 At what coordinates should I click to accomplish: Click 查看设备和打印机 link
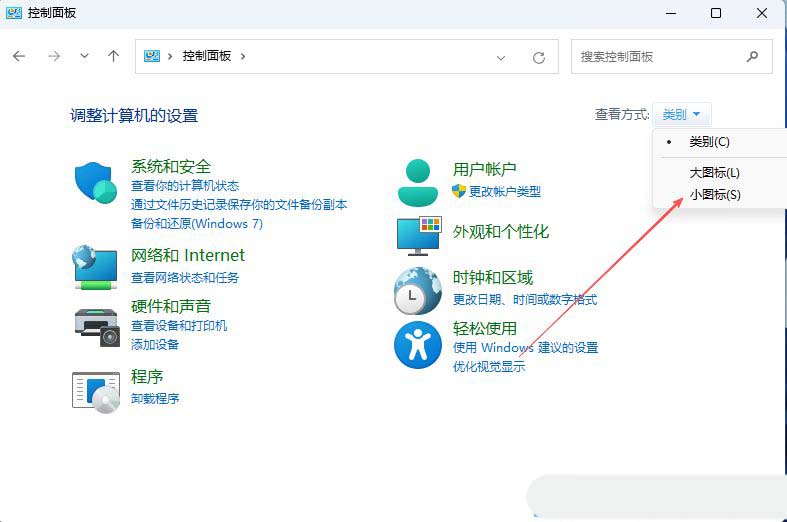pyautogui.click(x=179, y=326)
